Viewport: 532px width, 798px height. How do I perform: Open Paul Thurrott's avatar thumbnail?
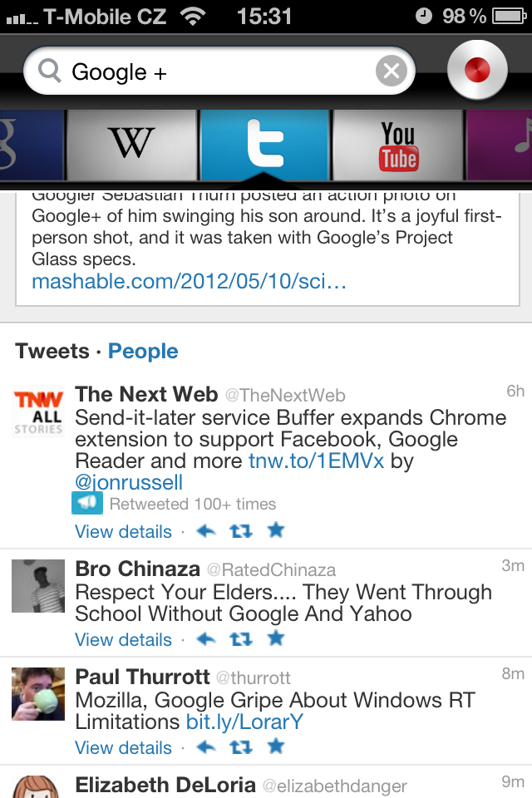tap(38, 693)
